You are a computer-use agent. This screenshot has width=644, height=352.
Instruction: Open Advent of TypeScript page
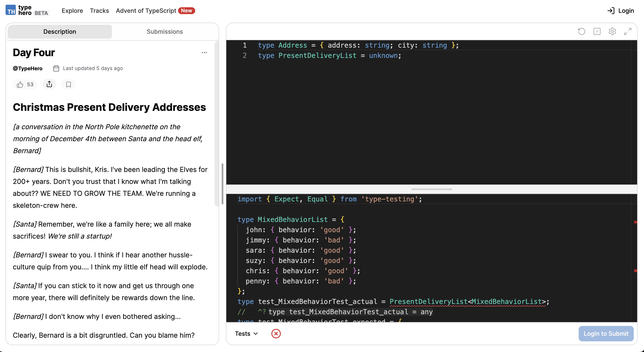pos(146,10)
